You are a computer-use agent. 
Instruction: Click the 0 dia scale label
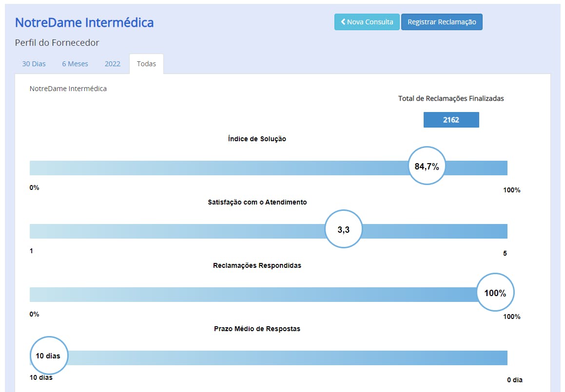click(515, 380)
